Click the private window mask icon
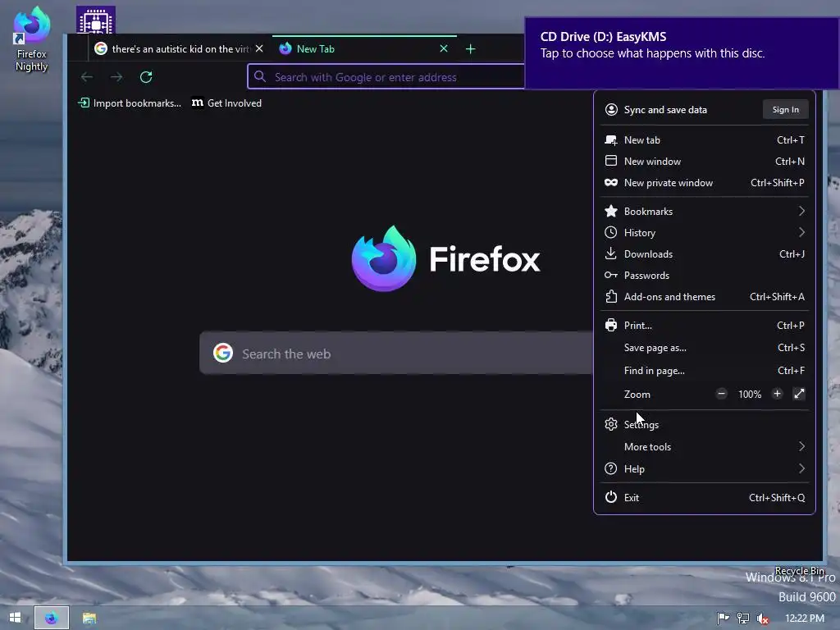Viewport: 840px width, 630px height. (610, 183)
